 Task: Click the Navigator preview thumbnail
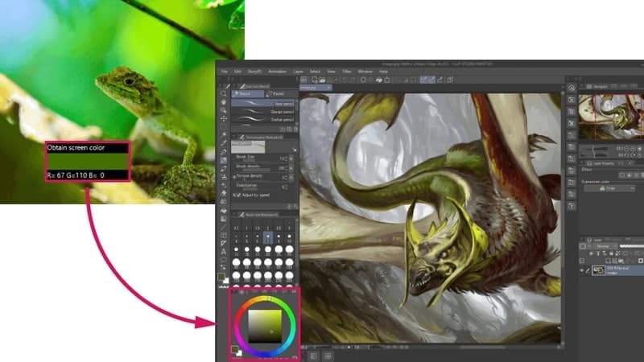coord(611,117)
